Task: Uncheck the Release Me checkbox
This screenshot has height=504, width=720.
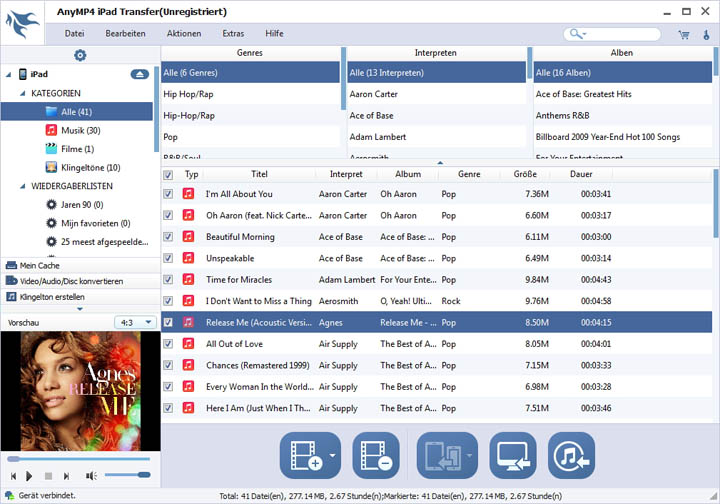Action: pos(168,322)
